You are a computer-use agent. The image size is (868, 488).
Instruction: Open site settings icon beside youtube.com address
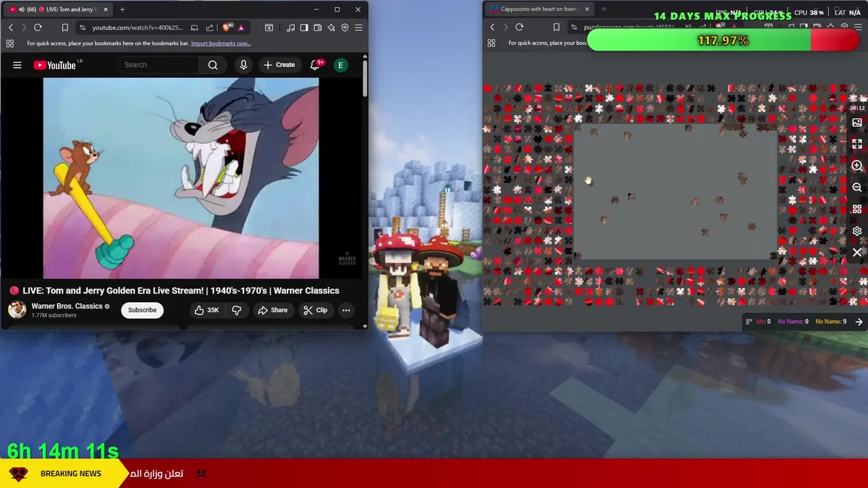(x=82, y=28)
